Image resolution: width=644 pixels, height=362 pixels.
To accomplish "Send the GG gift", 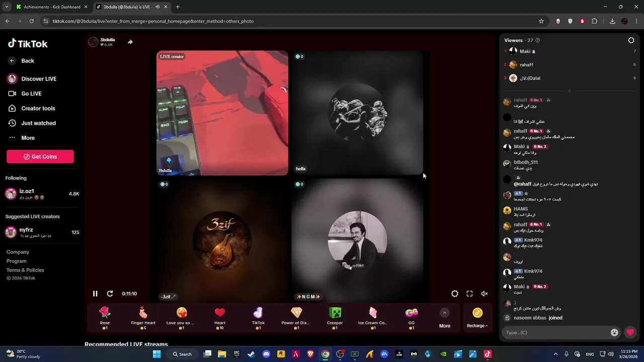I will (412, 318).
